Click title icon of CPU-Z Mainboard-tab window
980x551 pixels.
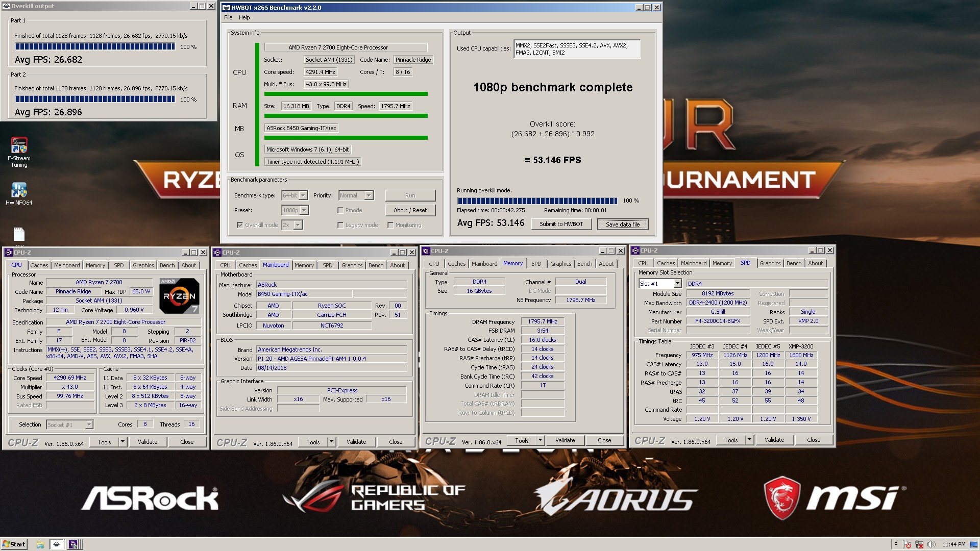pyautogui.click(x=217, y=253)
